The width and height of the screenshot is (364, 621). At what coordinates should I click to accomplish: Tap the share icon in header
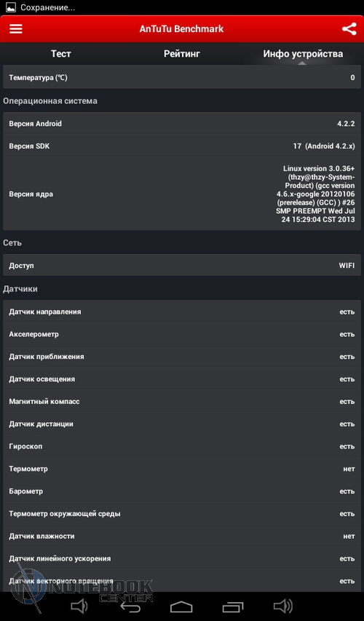[349, 29]
